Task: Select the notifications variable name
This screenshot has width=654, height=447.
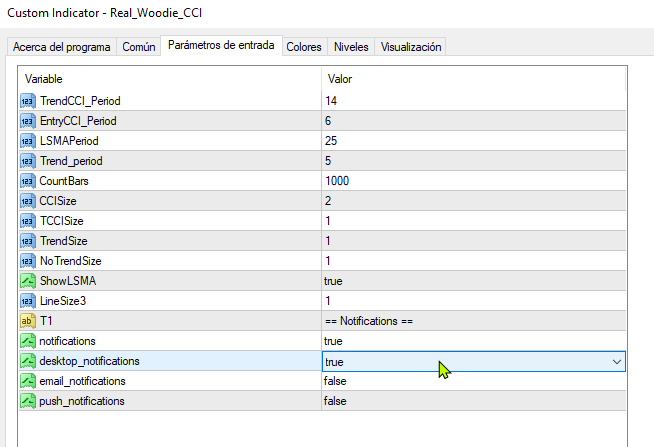Action: (67, 341)
